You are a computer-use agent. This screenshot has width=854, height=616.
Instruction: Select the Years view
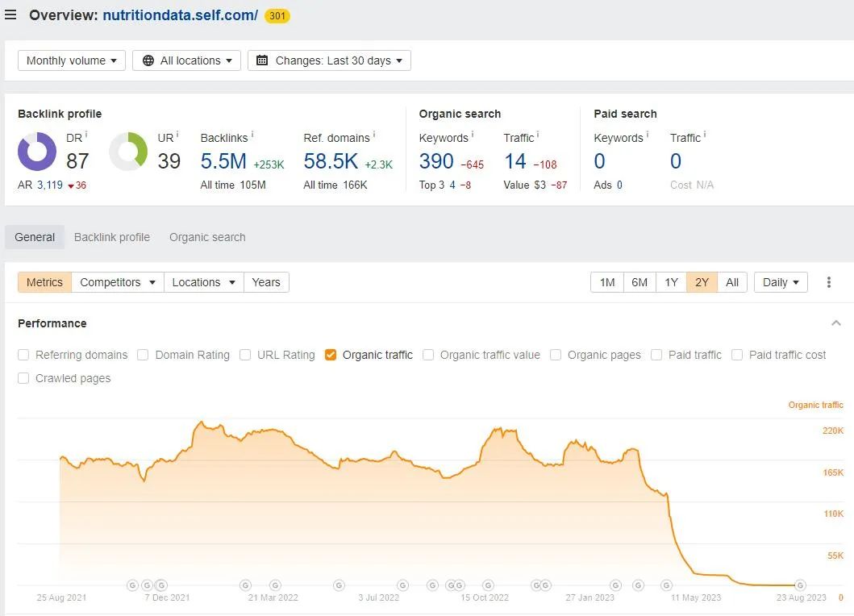[266, 282]
